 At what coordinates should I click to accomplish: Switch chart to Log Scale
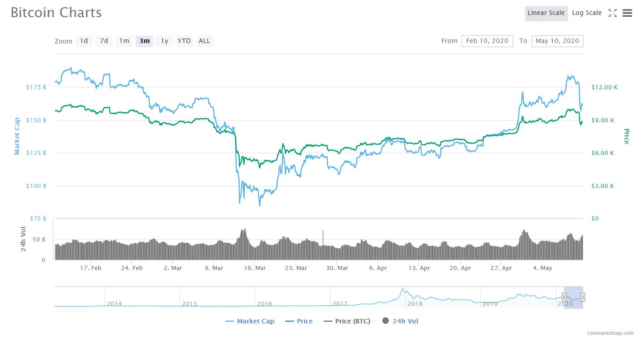586,13
